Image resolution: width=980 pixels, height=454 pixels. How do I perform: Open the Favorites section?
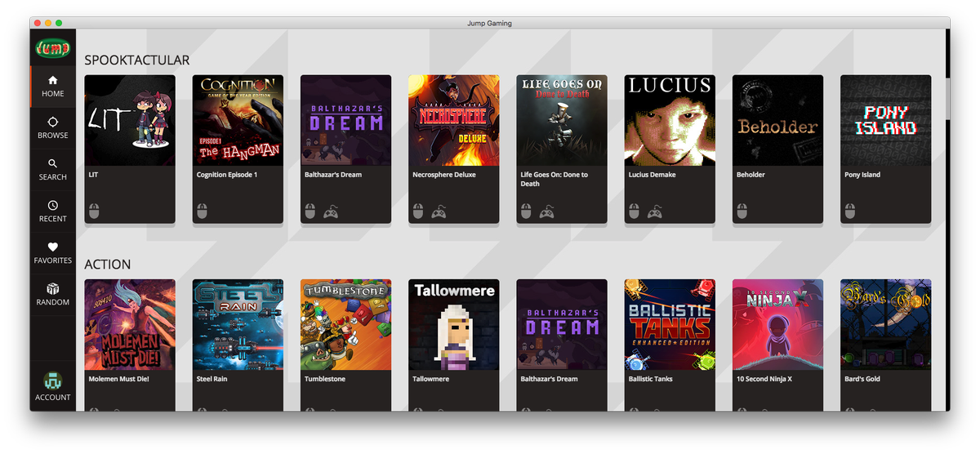pyautogui.click(x=52, y=253)
